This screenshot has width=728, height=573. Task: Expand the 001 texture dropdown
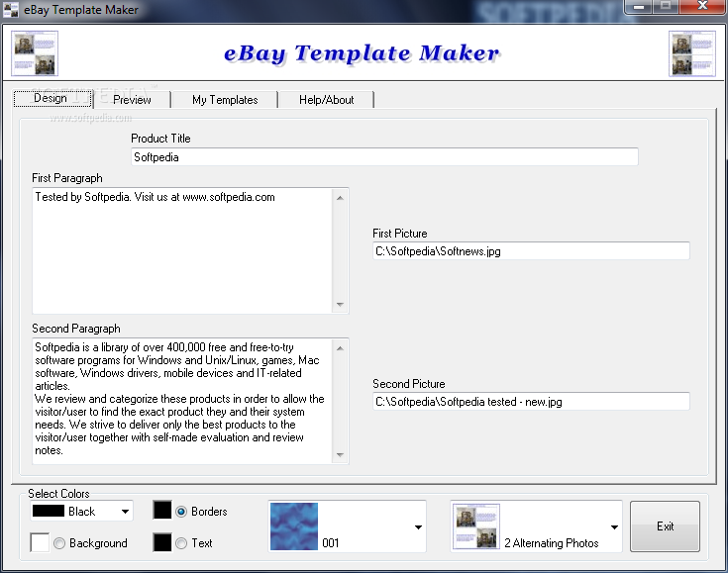[x=418, y=527]
